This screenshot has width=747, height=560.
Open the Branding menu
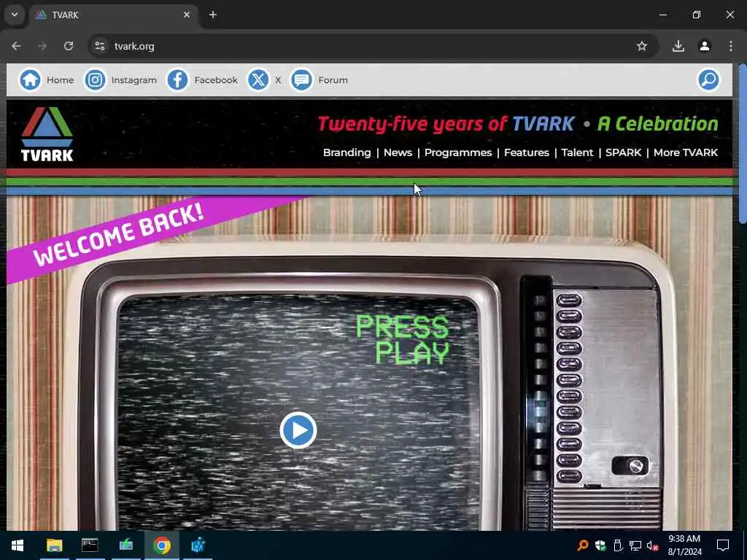(x=347, y=152)
